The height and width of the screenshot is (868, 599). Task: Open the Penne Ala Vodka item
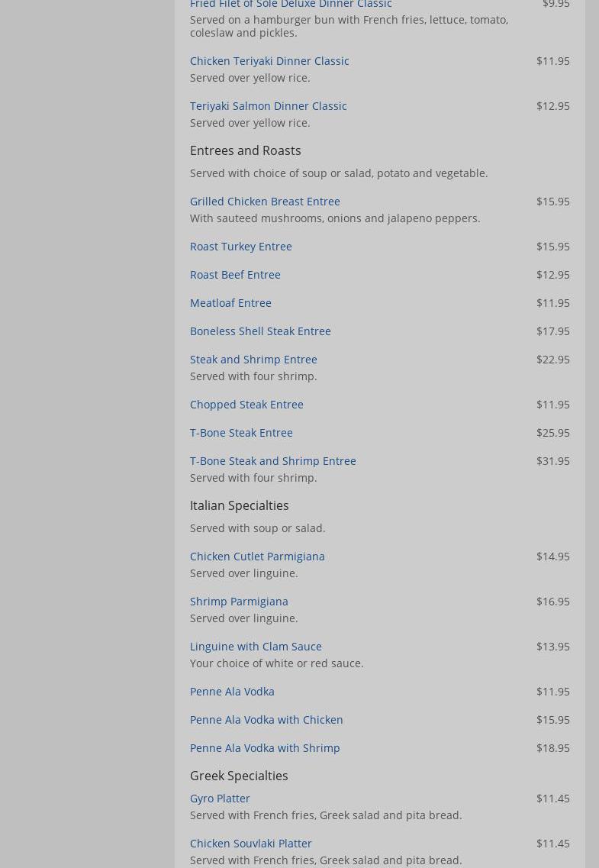(x=232, y=692)
